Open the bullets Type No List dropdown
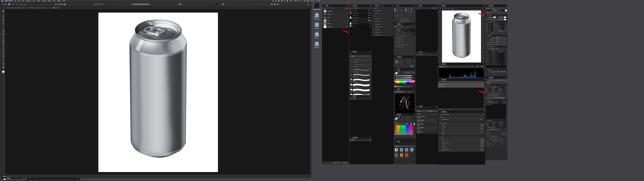 click(x=494, y=129)
